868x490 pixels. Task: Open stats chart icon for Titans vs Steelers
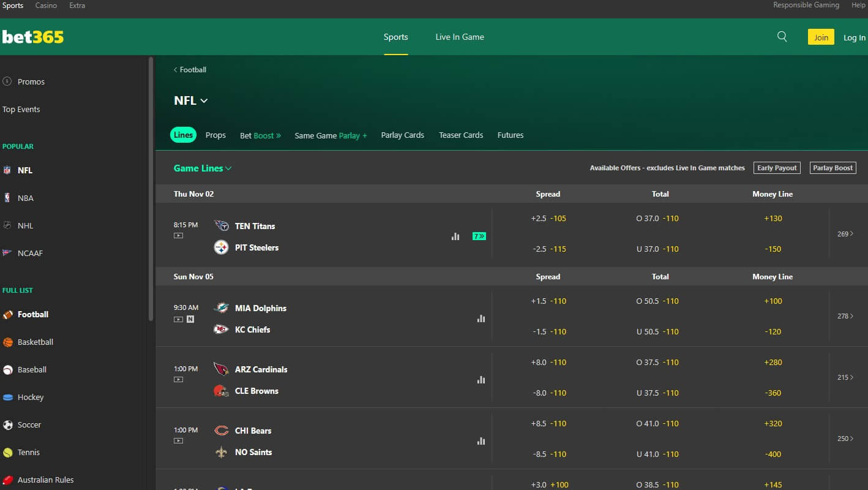(455, 236)
